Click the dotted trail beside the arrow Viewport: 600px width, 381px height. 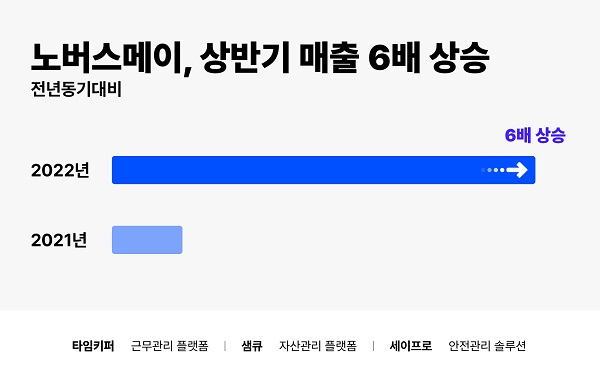pyautogui.click(x=493, y=170)
